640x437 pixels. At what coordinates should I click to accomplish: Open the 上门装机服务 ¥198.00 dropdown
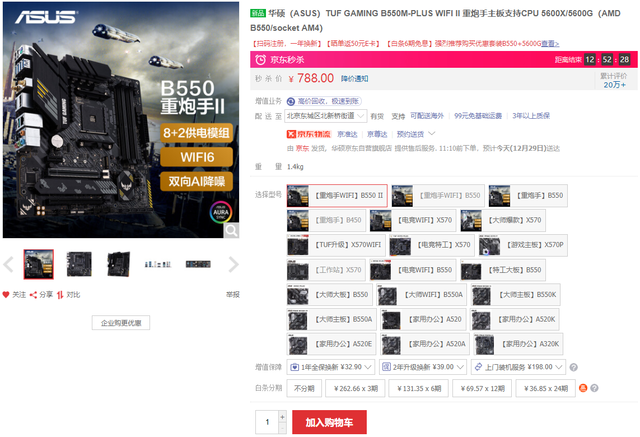[518, 367]
